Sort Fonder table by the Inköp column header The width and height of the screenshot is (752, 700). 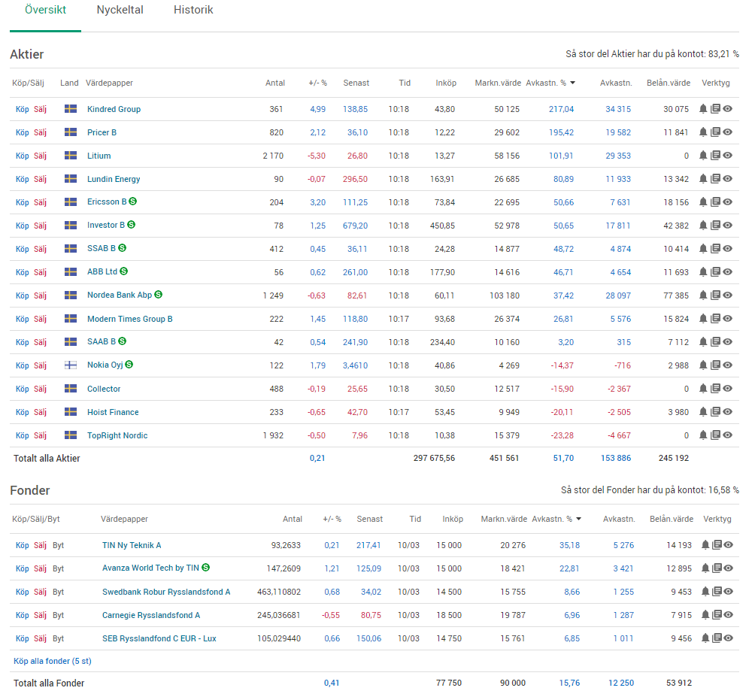pos(453,519)
